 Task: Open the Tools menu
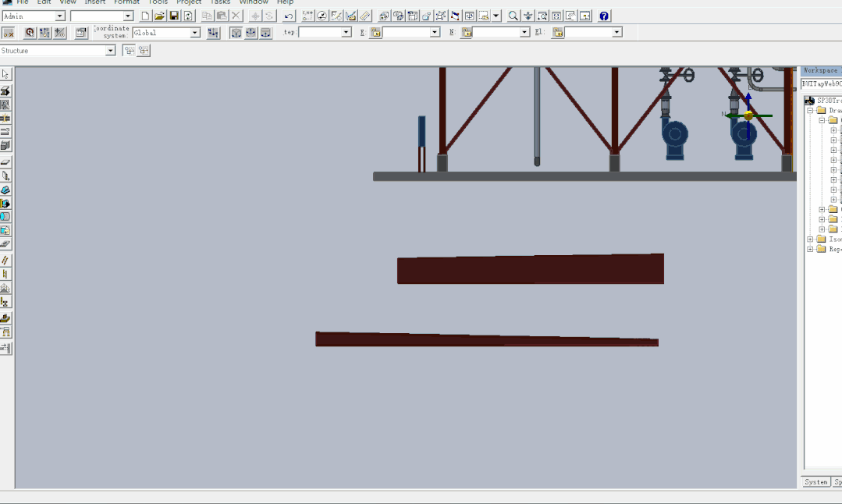tap(158, 2)
